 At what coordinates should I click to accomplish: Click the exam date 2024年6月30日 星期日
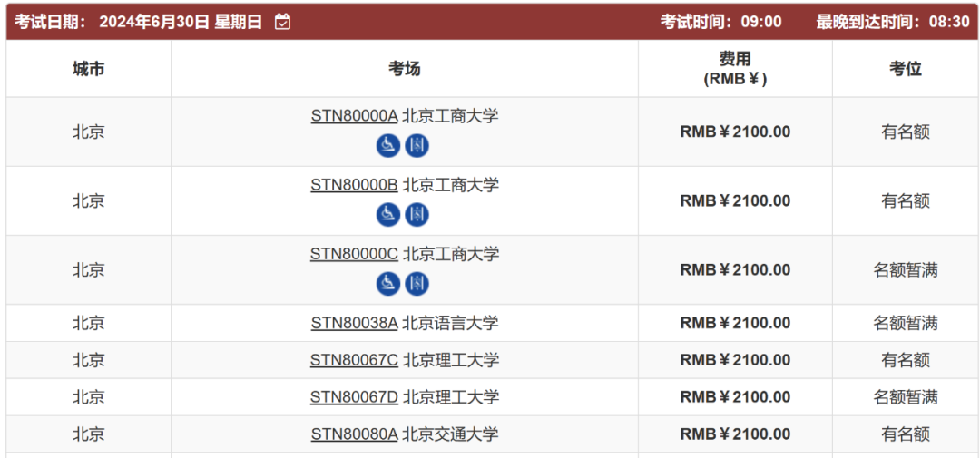tap(181, 22)
